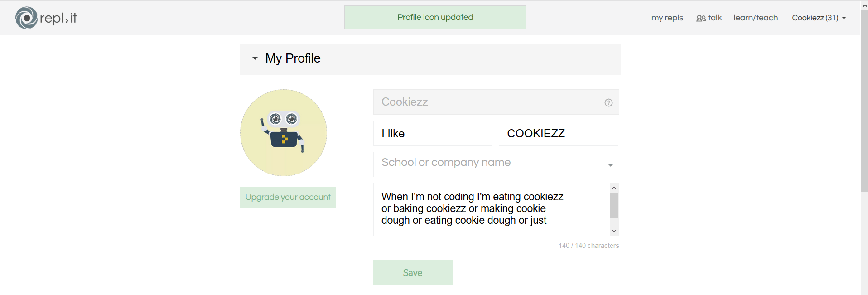Click bio textarea scroll up arrow
The width and height of the screenshot is (868, 295).
click(614, 188)
